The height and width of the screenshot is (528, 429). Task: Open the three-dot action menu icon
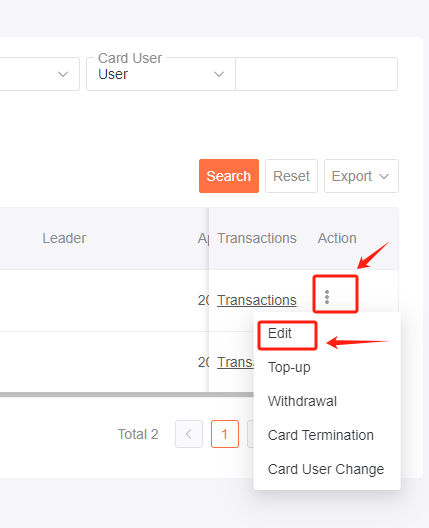(x=327, y=297)
